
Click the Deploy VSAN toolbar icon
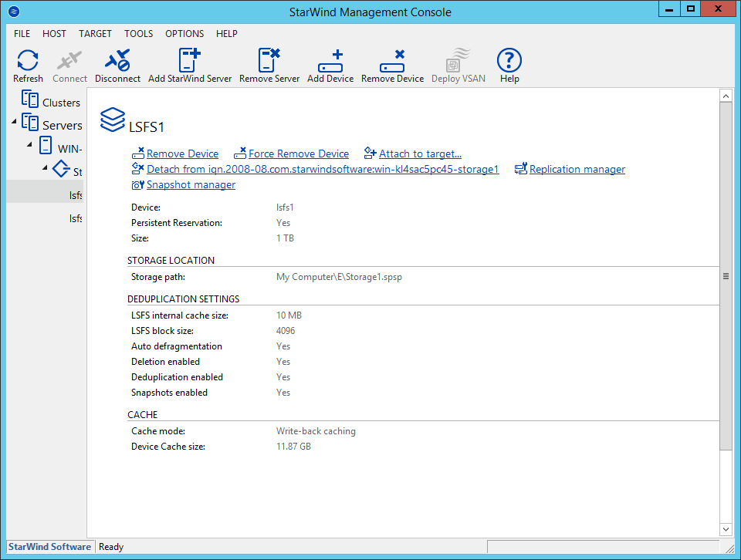click(458, 60)
